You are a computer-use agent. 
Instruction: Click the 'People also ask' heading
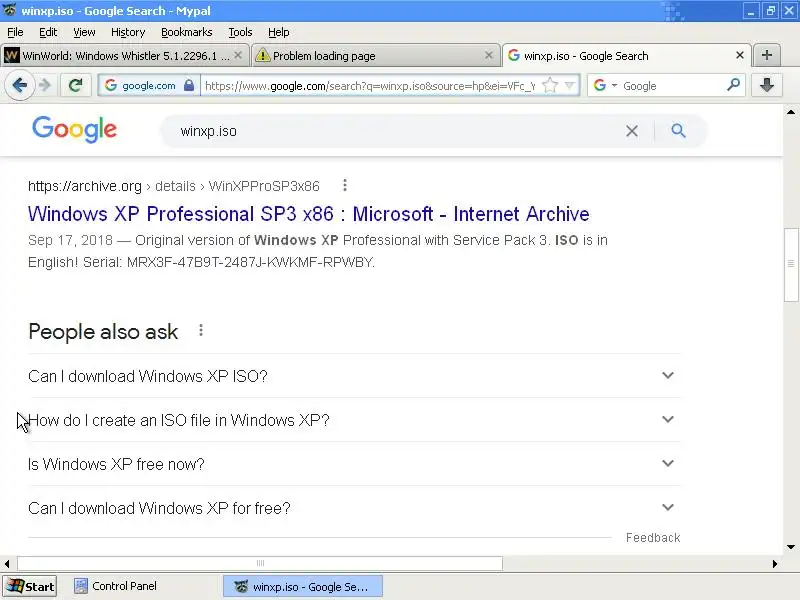[x=103, y=332]
